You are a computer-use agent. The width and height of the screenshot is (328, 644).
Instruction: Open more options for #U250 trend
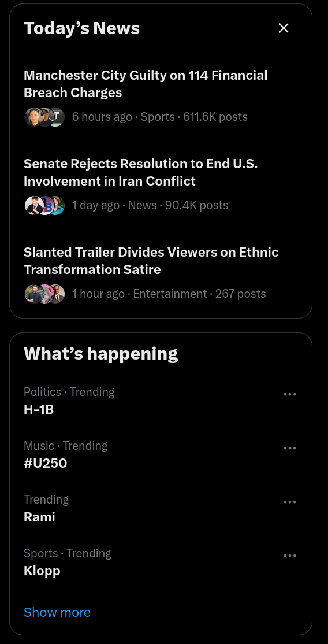290,448
